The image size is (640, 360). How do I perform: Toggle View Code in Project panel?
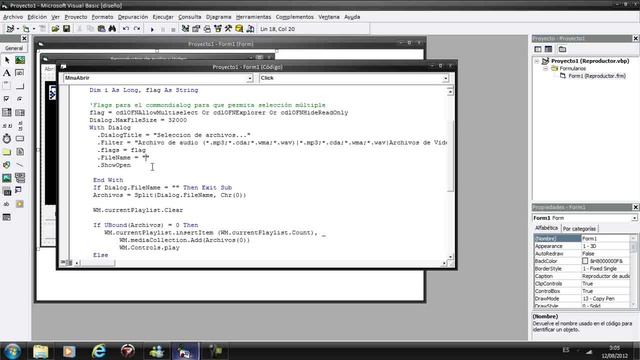point(538,49)
